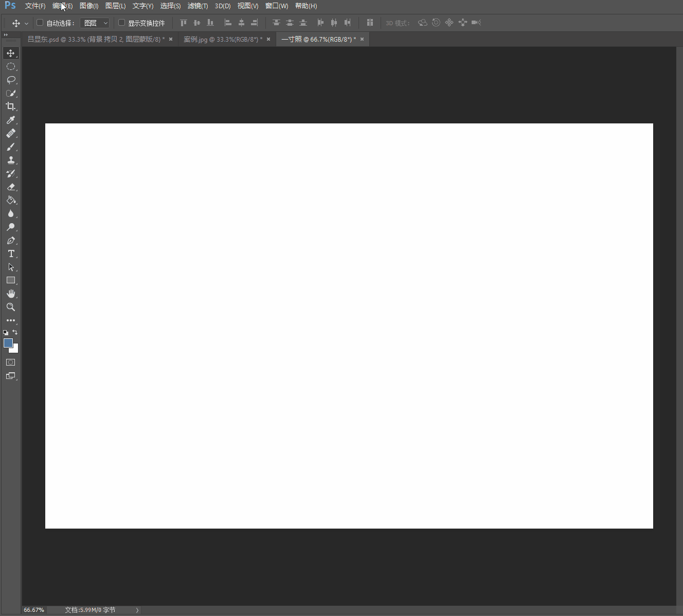Click the 66.67% zoom level field
The width and height of the screenshot is (683, 616).
click(x=34, y=610)
